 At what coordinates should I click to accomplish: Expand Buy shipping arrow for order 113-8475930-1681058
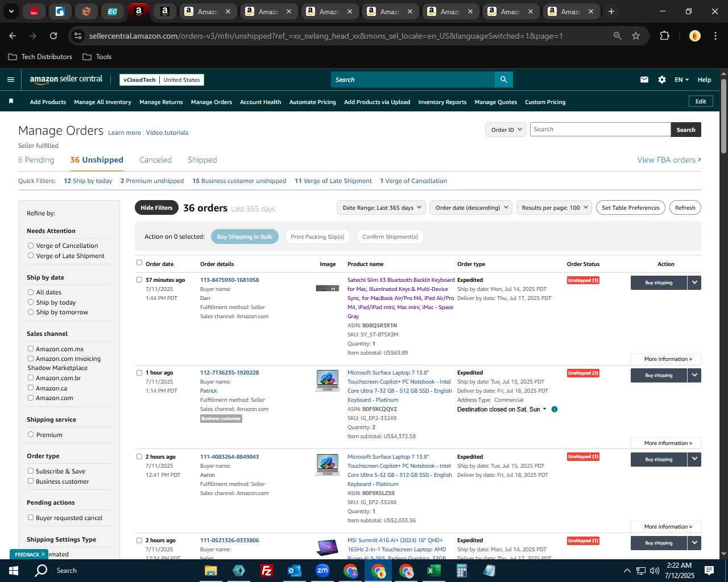[x=694, y=282]
